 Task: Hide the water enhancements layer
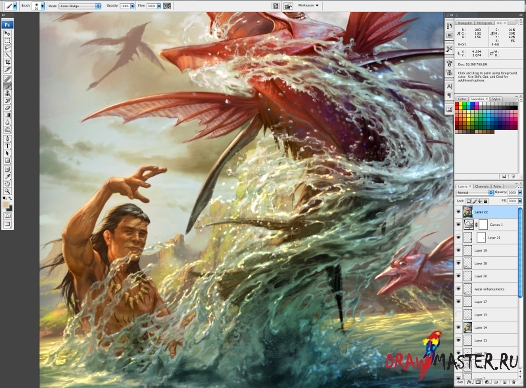[x=459, y=289]
